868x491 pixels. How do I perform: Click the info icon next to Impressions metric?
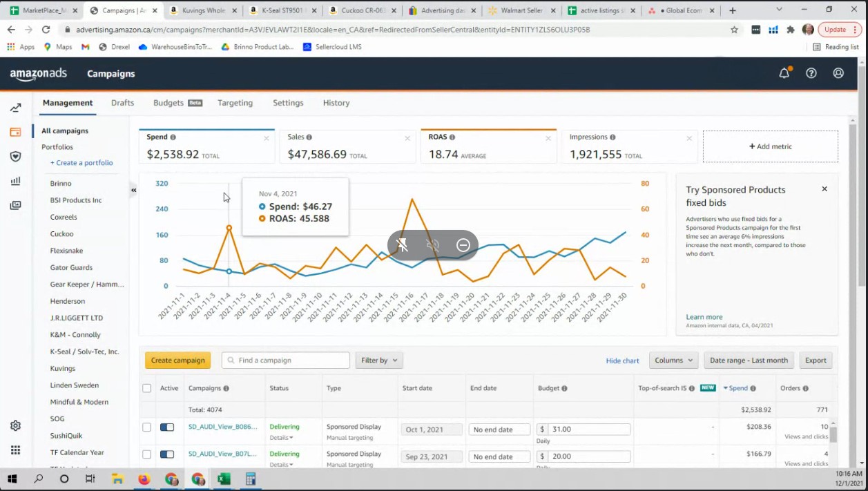point(613,137)
